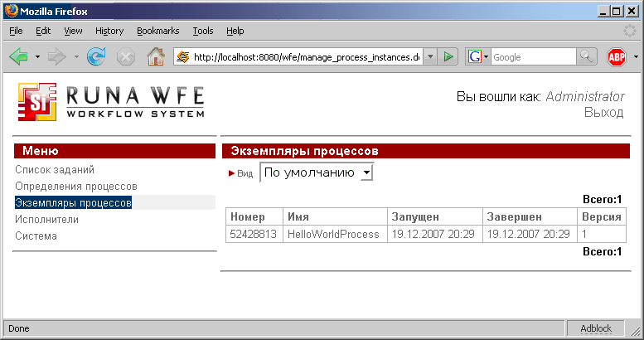644x340 pixels.
Task: Click in the address bar URL field
Action: 307,56
